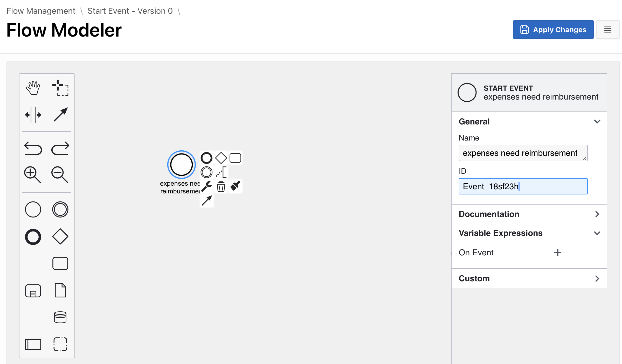622x364 pixels.
Task: Click the Apply Changes button
Action: [x=553, y=30]
